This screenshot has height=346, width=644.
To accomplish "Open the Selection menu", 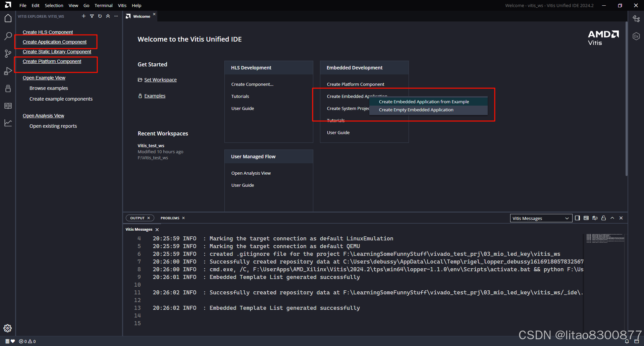I will [54, 5].
